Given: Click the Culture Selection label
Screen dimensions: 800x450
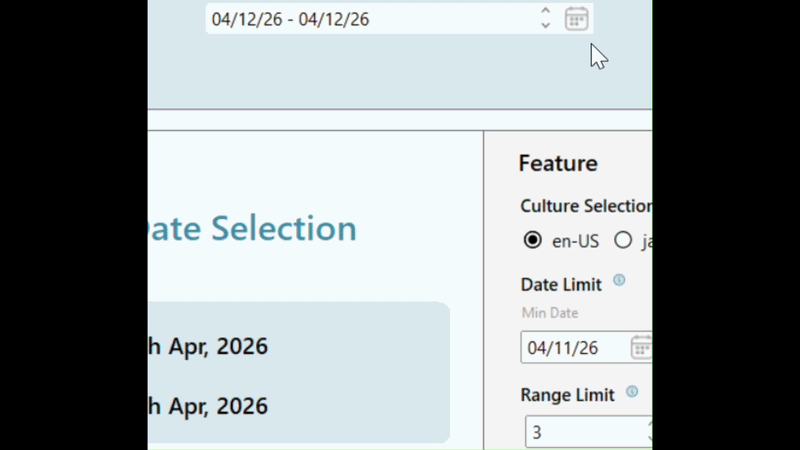Looking at the screenshot, I should (x=586, y=206).
